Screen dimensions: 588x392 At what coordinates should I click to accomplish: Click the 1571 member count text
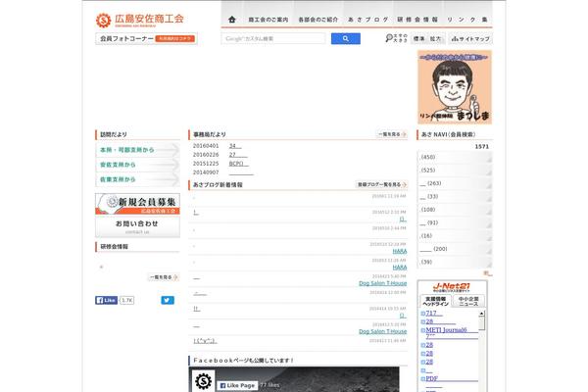tap(482, 147)
